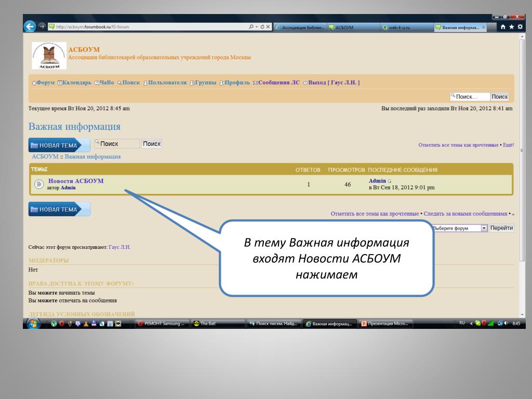532x399 pixels.
Task: Open the АСБОУМ site title link
Action: (x=84, y=49)
